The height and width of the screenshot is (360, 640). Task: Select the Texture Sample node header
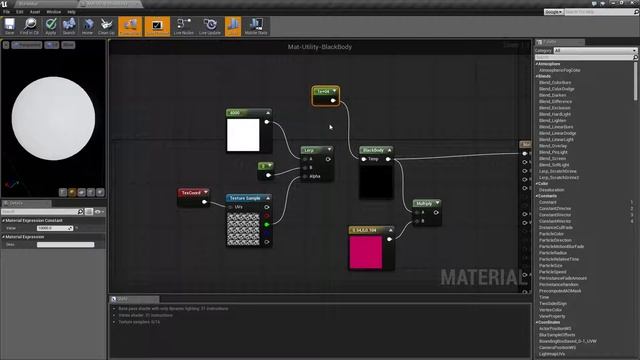pos(249,198)
